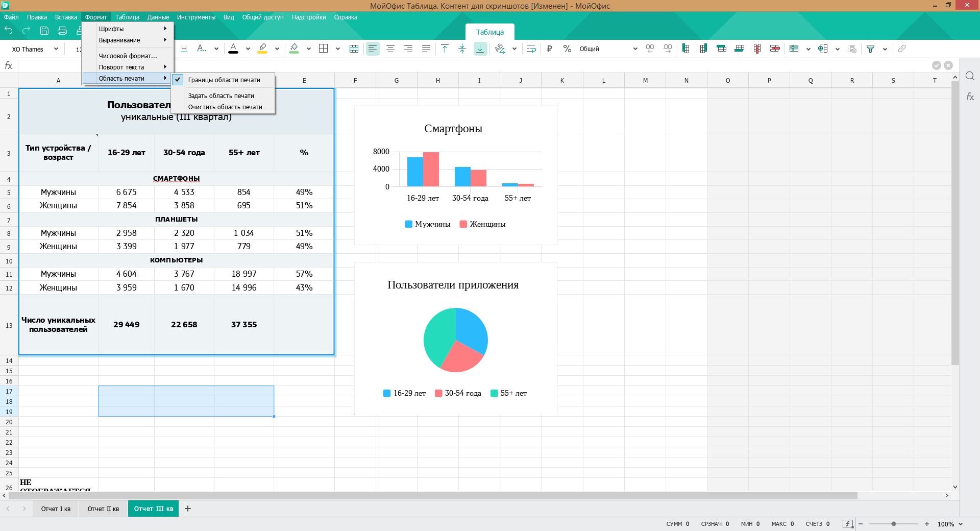This screenshot has width=980, height=531.
Task: Apply yellow text highlight color
Action: point(262,49)
